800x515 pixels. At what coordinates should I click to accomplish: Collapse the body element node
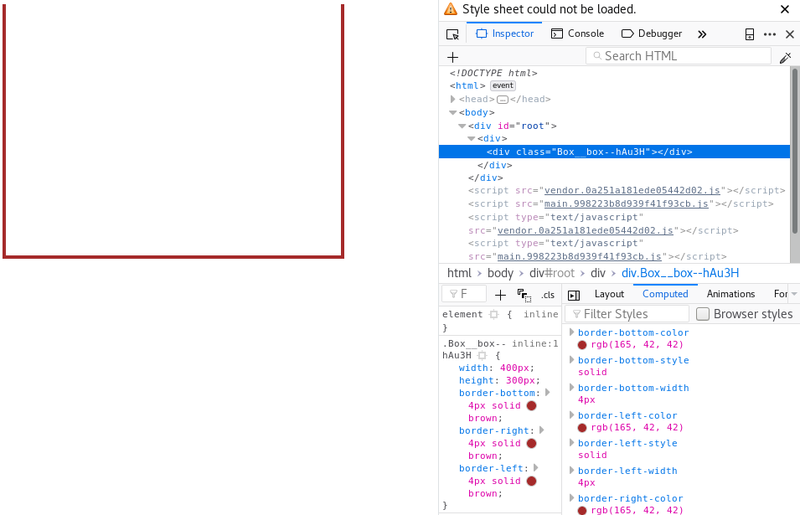453,113
